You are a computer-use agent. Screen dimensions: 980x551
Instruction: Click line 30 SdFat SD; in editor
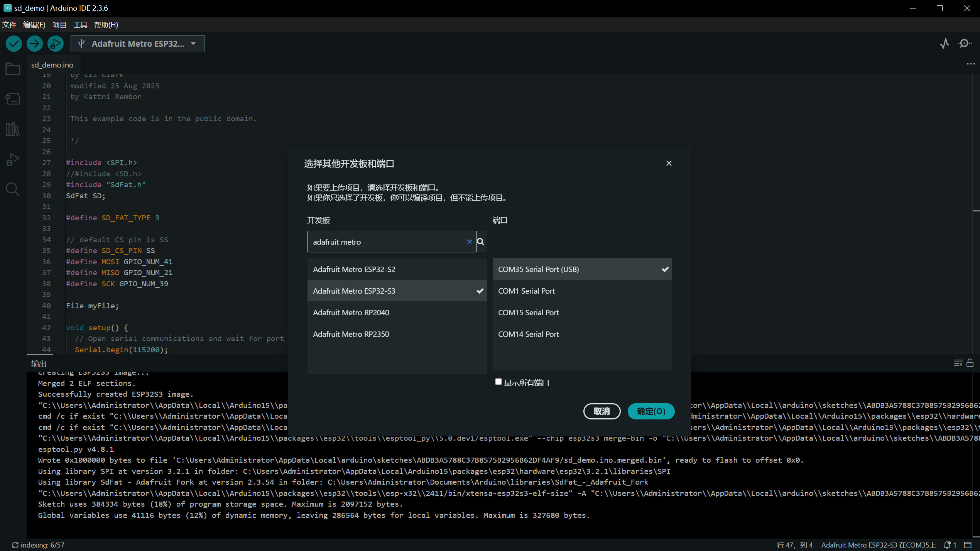pos(86,196)
